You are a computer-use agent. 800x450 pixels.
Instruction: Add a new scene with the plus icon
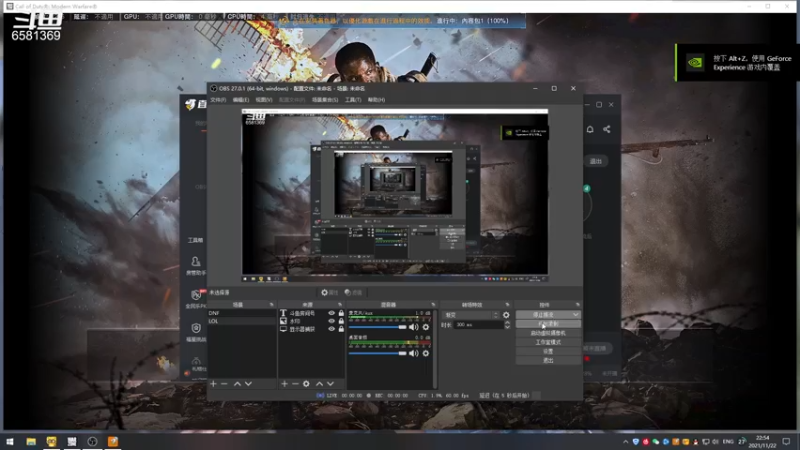pos(213,384)
